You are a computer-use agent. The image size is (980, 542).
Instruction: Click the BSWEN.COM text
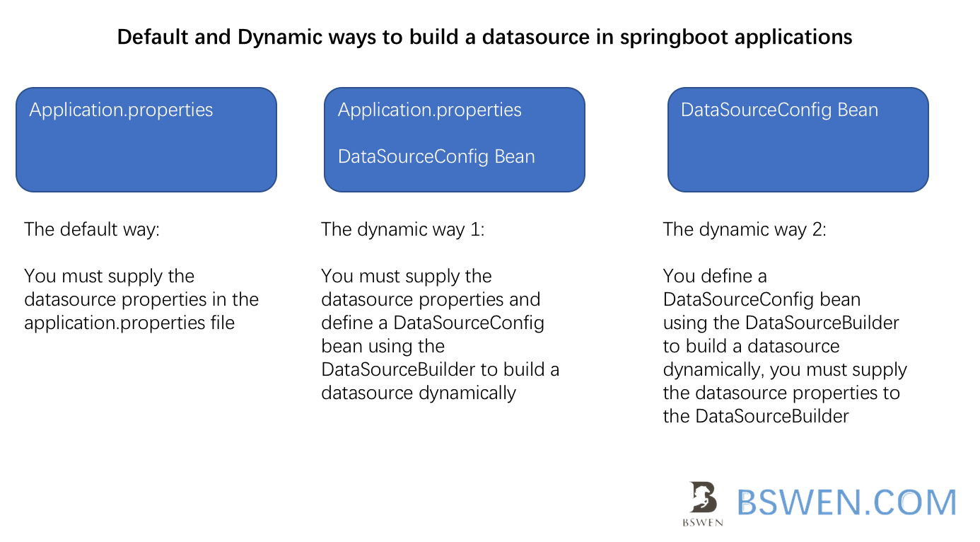(846, 502)
